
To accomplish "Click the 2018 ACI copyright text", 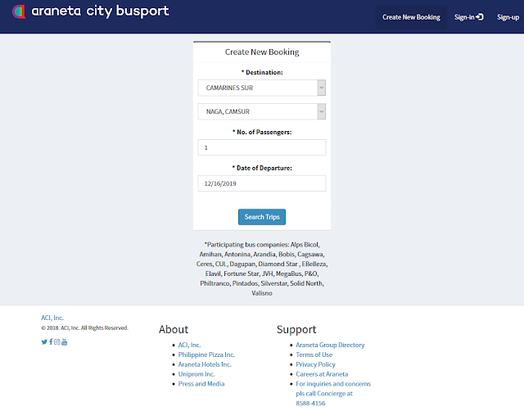I will click(84, 327).
